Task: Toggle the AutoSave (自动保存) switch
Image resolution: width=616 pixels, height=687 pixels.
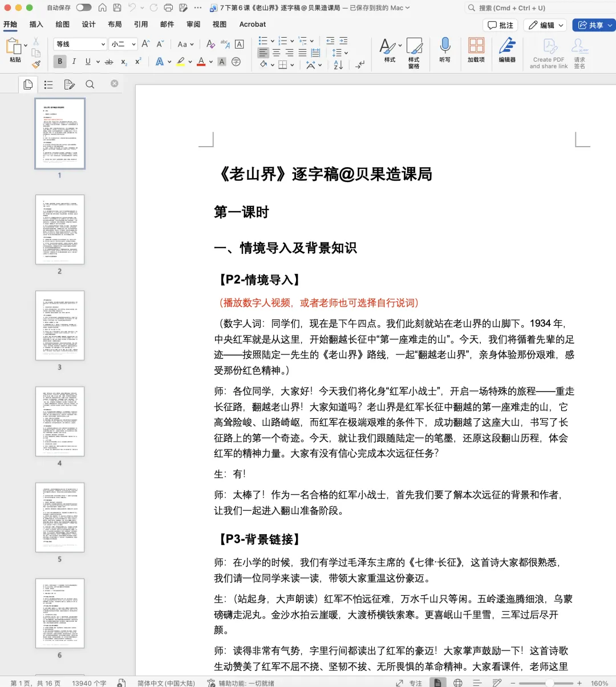Action: point(84,7)
